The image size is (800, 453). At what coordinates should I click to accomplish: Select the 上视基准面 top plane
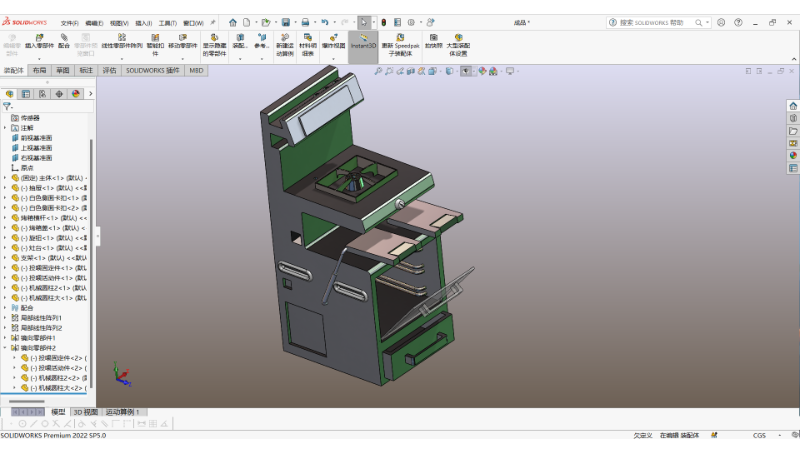click(36, 148)
